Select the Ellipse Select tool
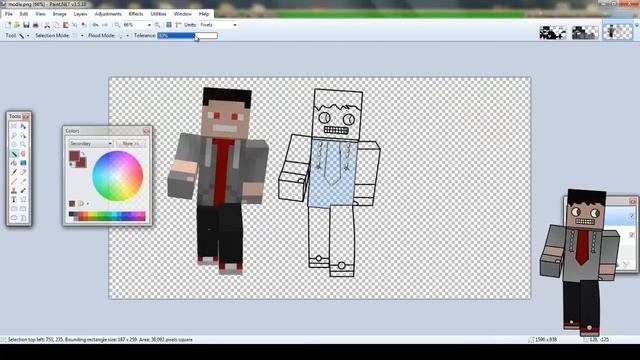 pos(14,144)
